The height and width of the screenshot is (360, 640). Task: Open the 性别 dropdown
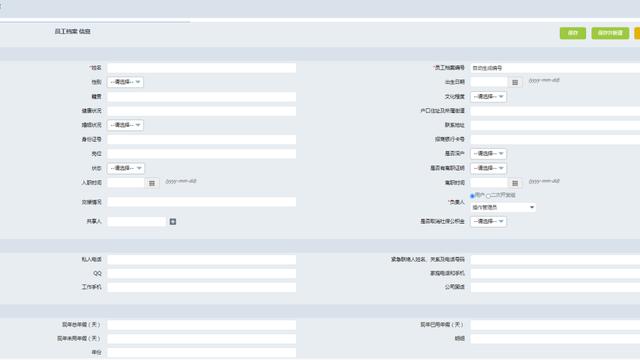pyautogui.click(x=125, y=82)
